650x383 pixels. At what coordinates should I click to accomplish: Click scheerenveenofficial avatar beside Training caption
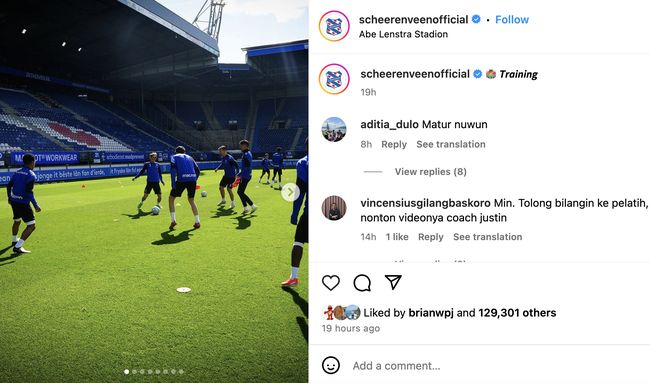334,79
